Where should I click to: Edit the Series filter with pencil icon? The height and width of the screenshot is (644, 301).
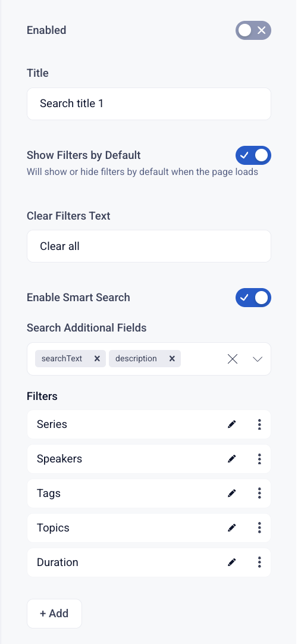[x=232, y=424]
